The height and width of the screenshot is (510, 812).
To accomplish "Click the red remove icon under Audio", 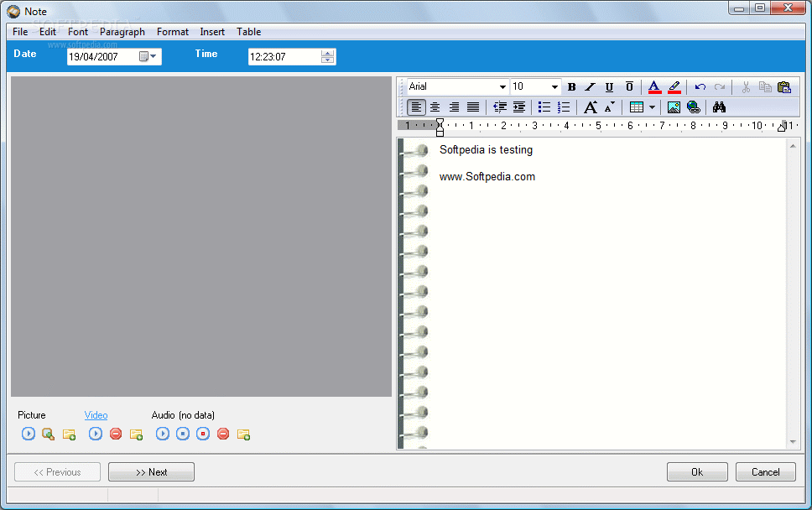I will coord(223,434).
